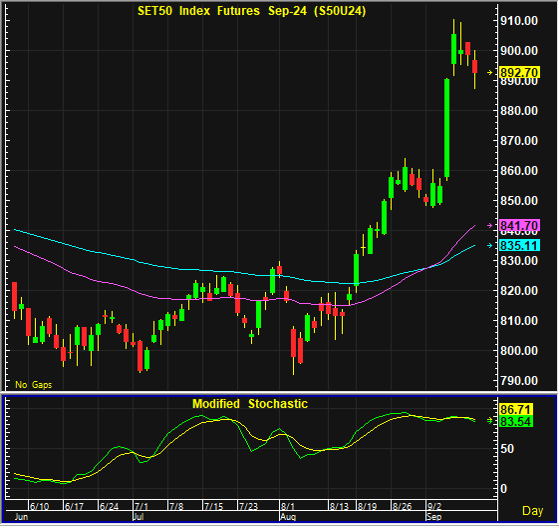Click the yellow arrow beside 892.70
559x526 pixels.
point(490,72)
